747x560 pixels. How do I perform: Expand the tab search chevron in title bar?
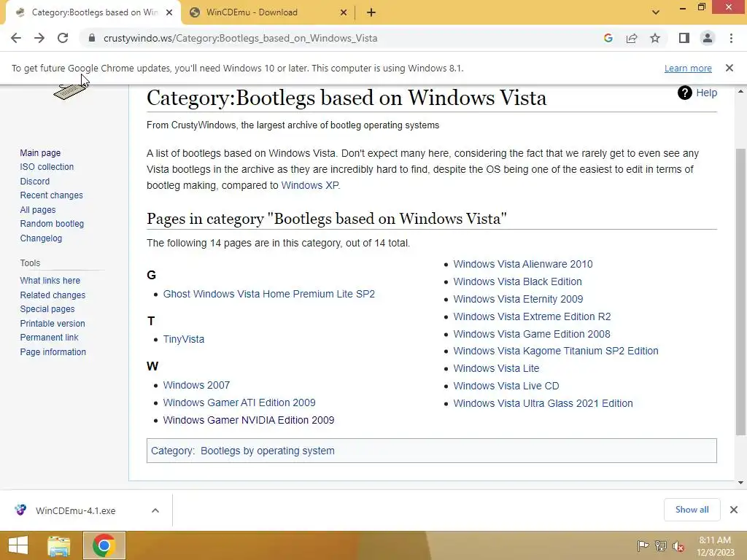click(x=656, y=12)
